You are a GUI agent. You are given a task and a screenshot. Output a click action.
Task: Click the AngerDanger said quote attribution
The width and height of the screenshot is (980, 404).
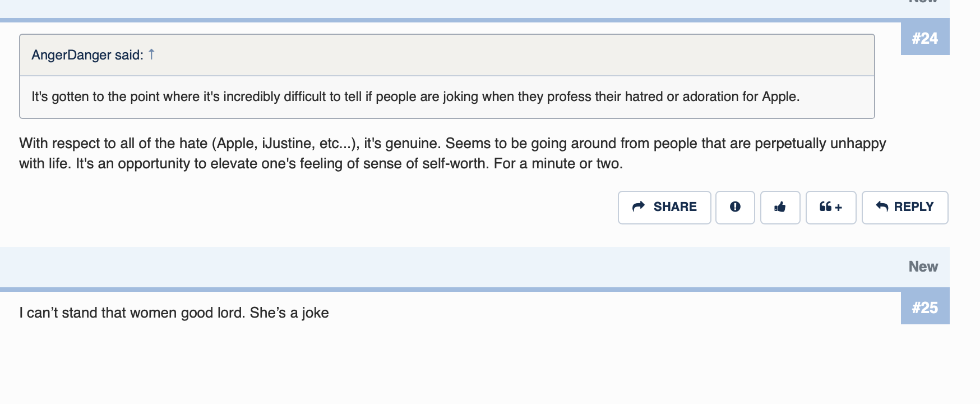tap(87, 55)
